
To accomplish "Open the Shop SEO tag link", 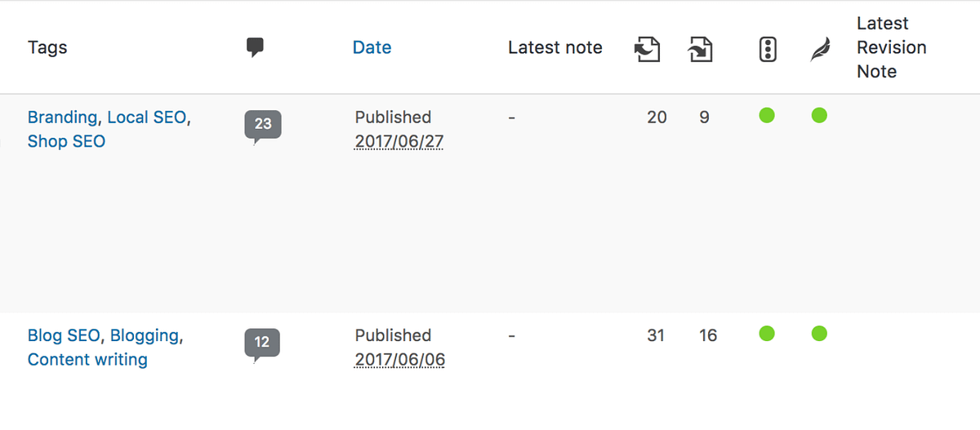I will click(66, 141).
